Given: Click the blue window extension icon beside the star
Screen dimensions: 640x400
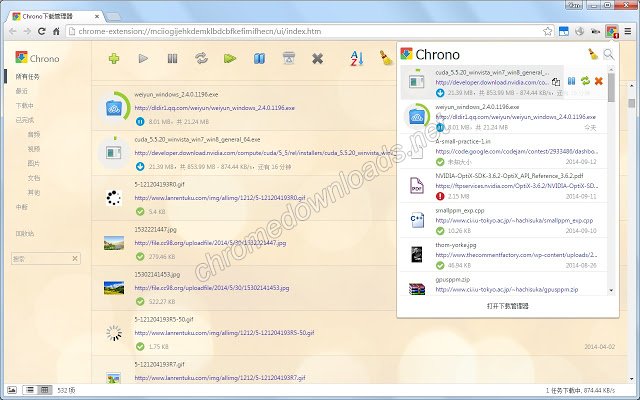Looking at the screenshot, I should coord(564,31).
